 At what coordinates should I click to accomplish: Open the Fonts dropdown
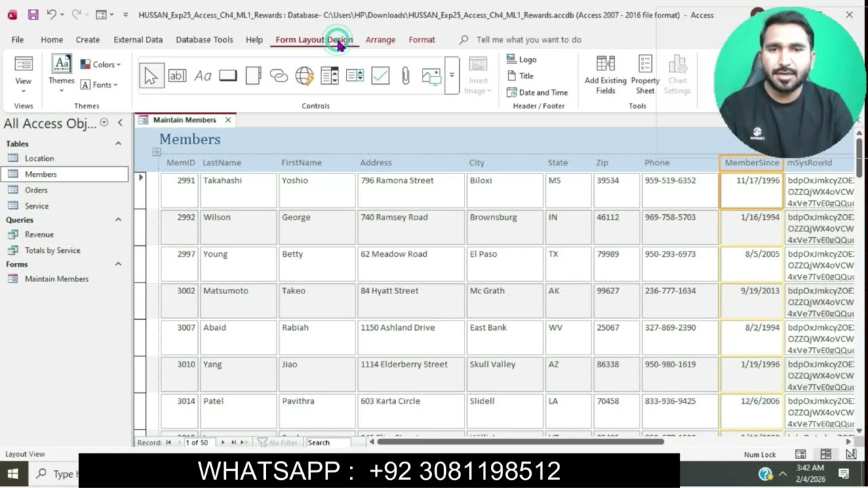[x=100, y=85]
